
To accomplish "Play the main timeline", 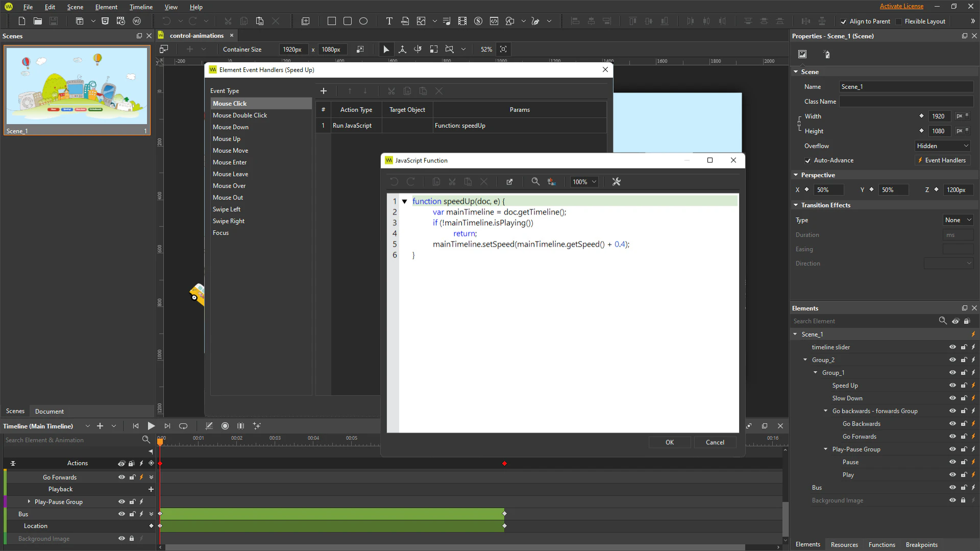I will (151, 426).
